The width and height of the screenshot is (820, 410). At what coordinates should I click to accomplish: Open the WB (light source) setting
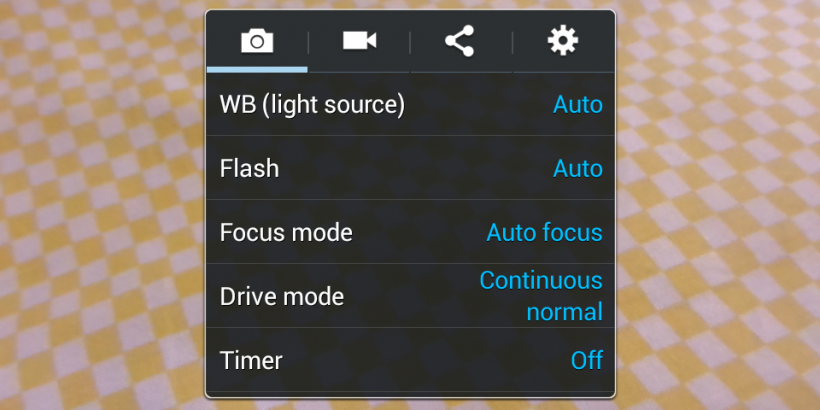(x=312, y=104)
